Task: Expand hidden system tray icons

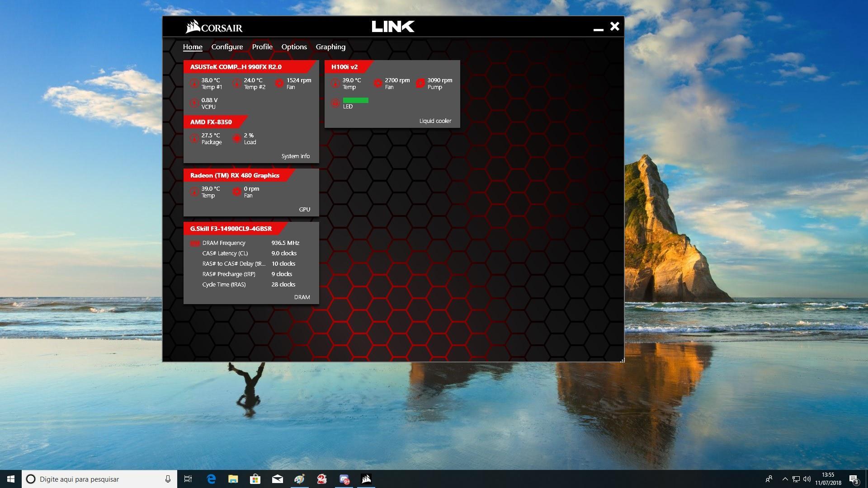Action: (785, 479)
